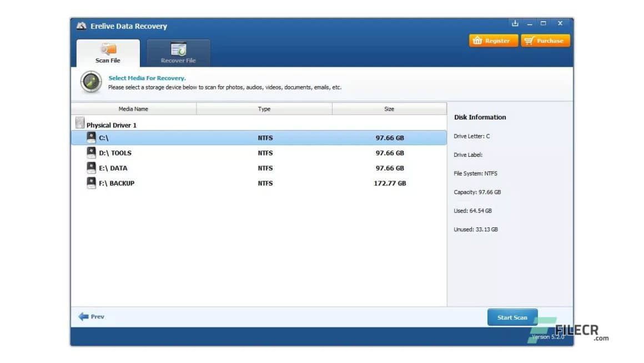Click the Erelive app logo icon
This screenshot has width=644, height=363.
point(81,26)
